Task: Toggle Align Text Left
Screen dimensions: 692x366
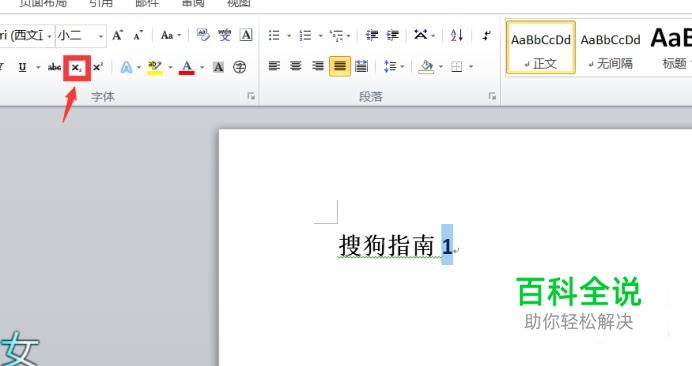Action: pos(274,67)
